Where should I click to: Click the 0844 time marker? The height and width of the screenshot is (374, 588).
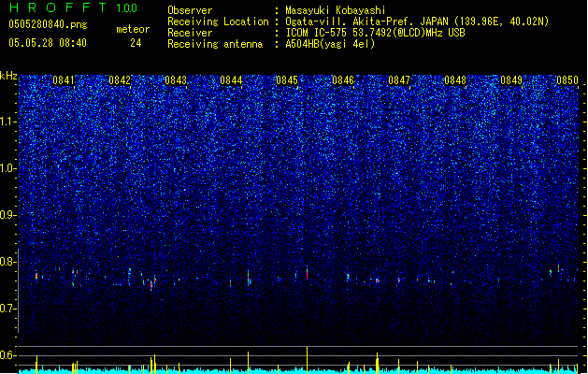tap(231, 80)
